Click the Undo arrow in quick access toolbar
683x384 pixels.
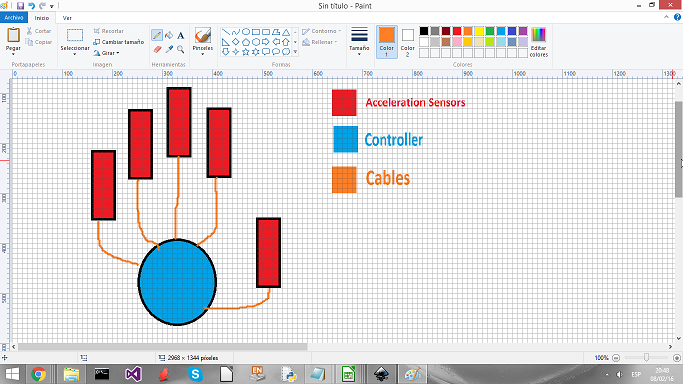(31, 6)
